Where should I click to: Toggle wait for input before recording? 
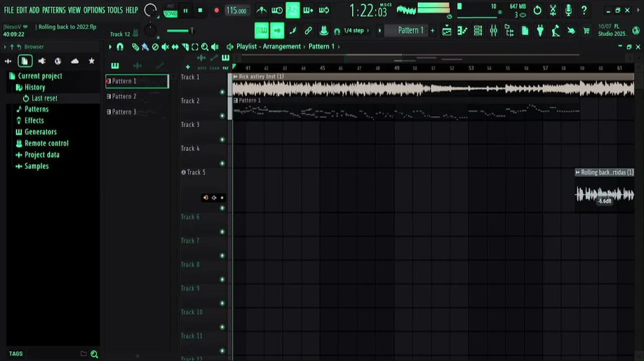click(x=277, y=10)
